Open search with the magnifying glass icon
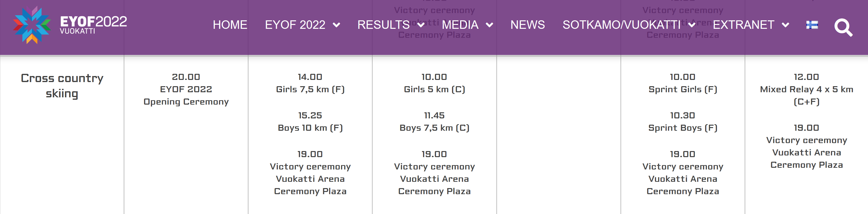Image resolution: width=868 pixels, height=214 pixels. pos(843,27)
